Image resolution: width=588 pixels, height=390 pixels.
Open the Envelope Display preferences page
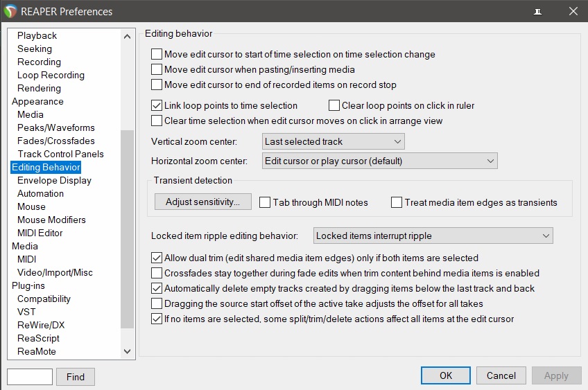pyautogui.click(x=54, y=180)
